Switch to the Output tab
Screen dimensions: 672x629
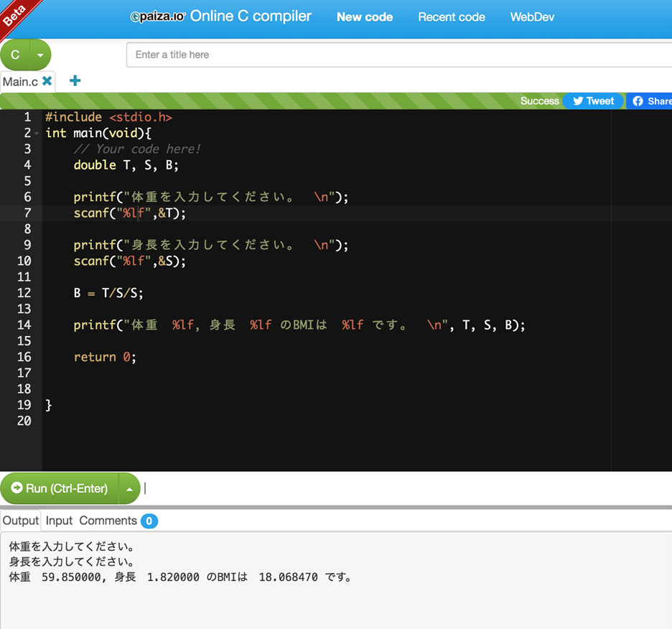coord(21,521)
